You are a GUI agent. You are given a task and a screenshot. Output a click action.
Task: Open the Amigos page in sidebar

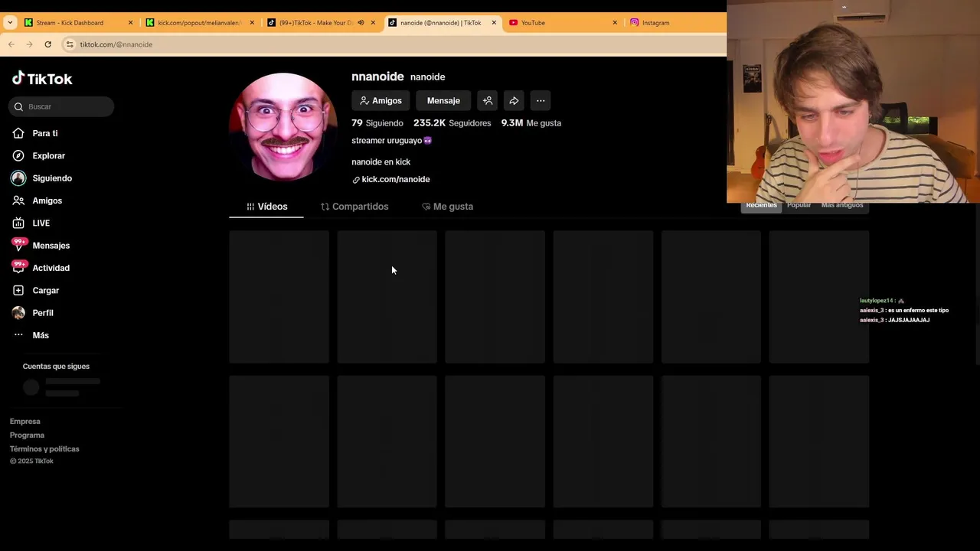[x=37, y=201]
